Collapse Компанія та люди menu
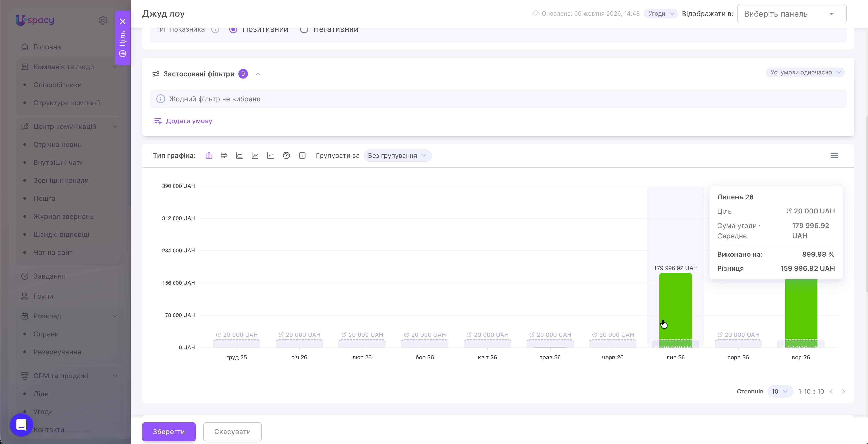This screenshot has width=868, height=444. (115, 67)
